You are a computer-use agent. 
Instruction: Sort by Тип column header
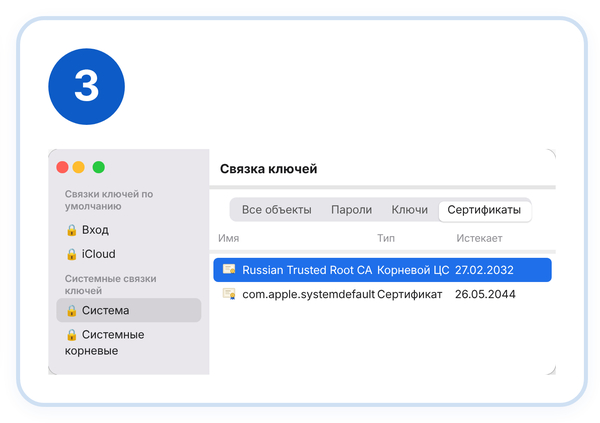pos(386,238)
